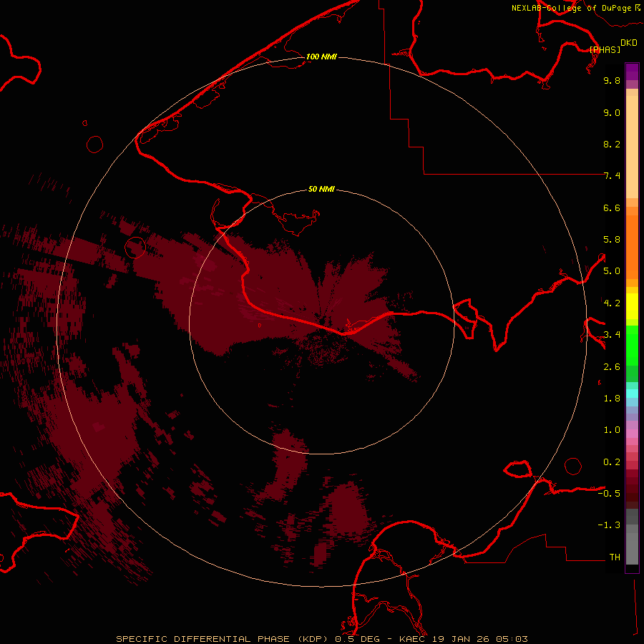The width and height of the screenshot is (644, 644).
Task: Click the 0.5 DEG elevation text in caption
Action: tap(357, 639)
